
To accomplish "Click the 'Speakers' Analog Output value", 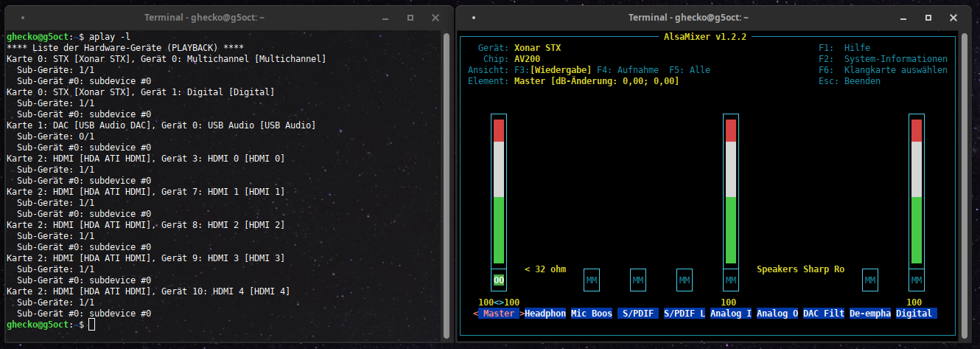I will (777, 269).
